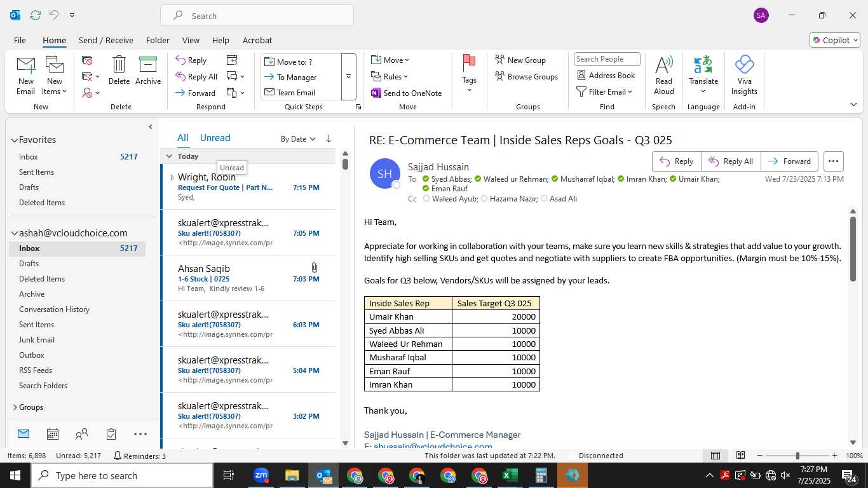The width and height of the screenshot is (868, 488).
Task: Click the Undo icon in title bar
Action: click(x=54, y=15)
